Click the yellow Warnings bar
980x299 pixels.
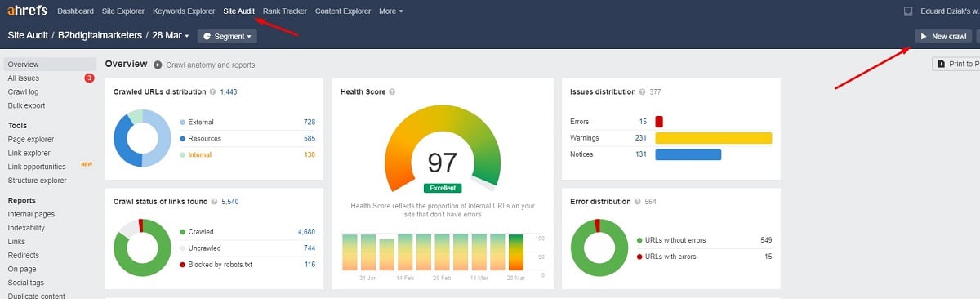coord(714,138)
